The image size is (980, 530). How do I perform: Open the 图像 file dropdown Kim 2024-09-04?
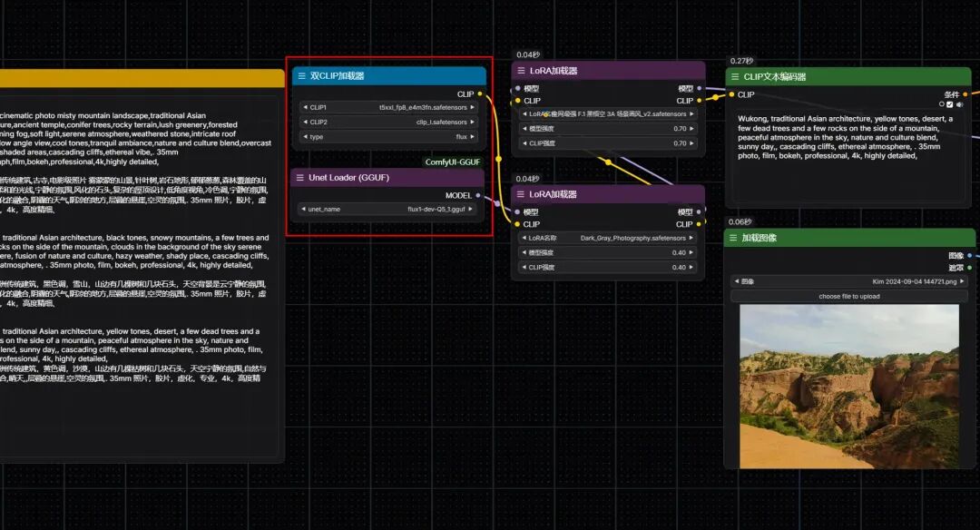(x=849, y=282)
